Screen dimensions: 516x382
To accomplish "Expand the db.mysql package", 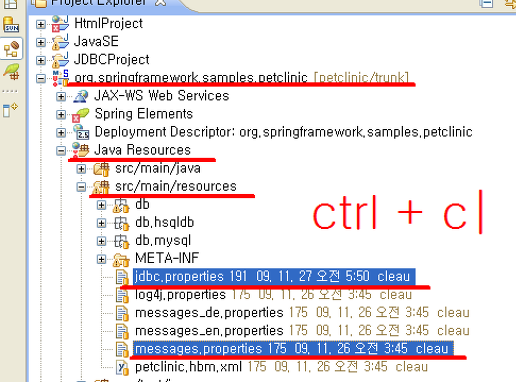I will [101, 241].
